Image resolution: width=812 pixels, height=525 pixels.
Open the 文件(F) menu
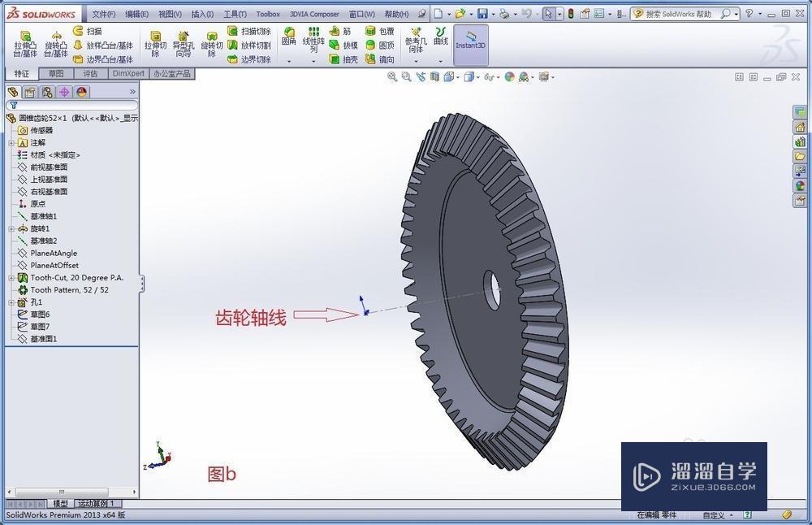103,14
